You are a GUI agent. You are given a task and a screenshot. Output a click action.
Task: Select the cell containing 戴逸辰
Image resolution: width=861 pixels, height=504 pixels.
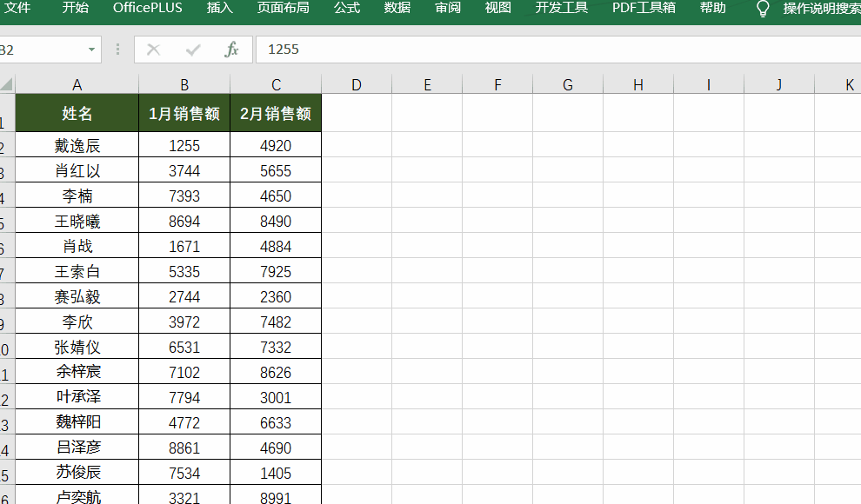pos(77,145)
